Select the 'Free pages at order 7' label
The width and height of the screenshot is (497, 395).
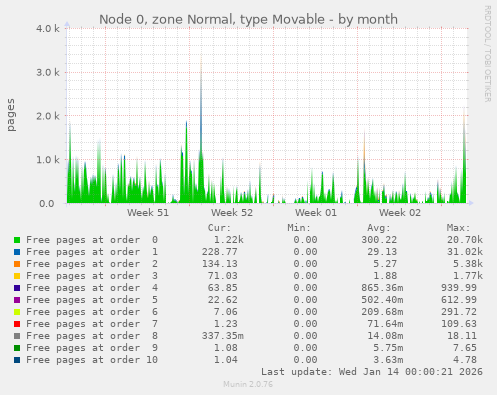(x=92, y=324)
